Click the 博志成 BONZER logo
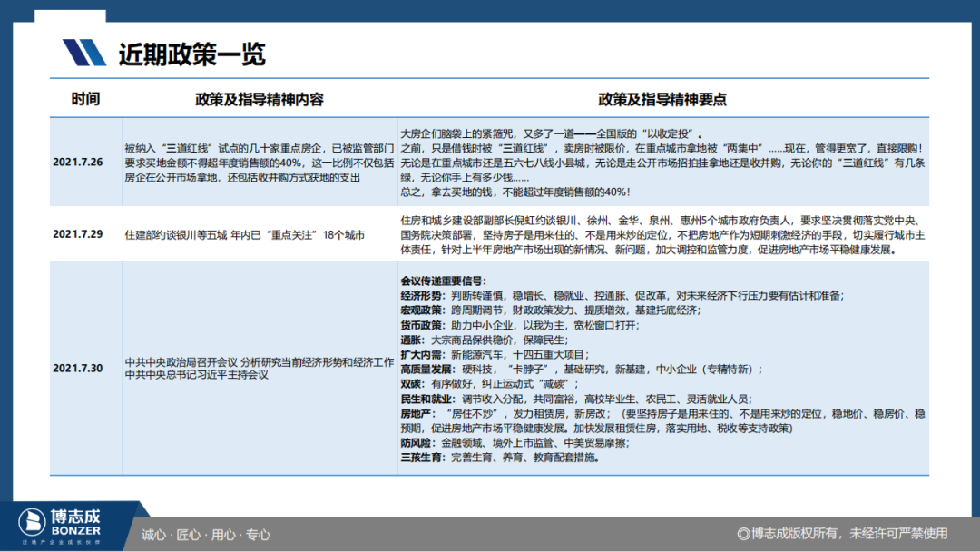The height and width of the screenshot is (552, 980). [62, 526]
